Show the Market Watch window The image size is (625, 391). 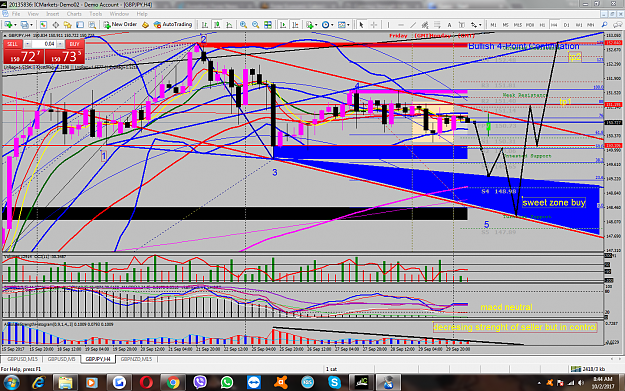[x=43, y=25]
